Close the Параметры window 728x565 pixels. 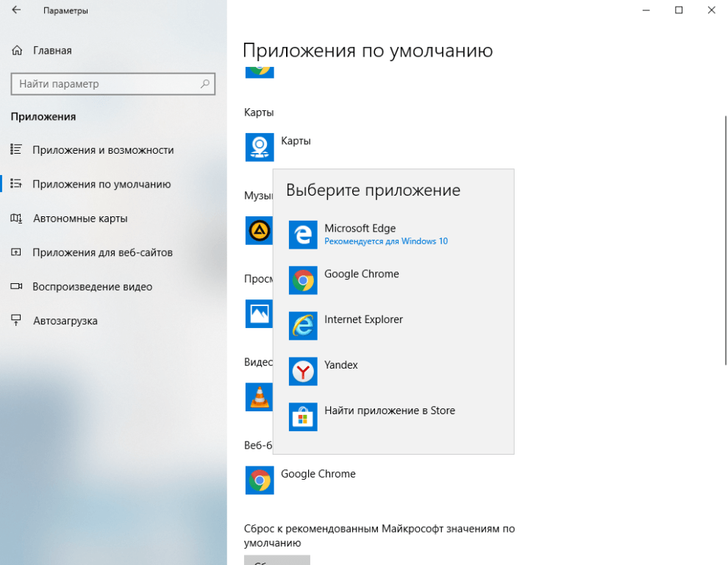click(x=711, y=10)
